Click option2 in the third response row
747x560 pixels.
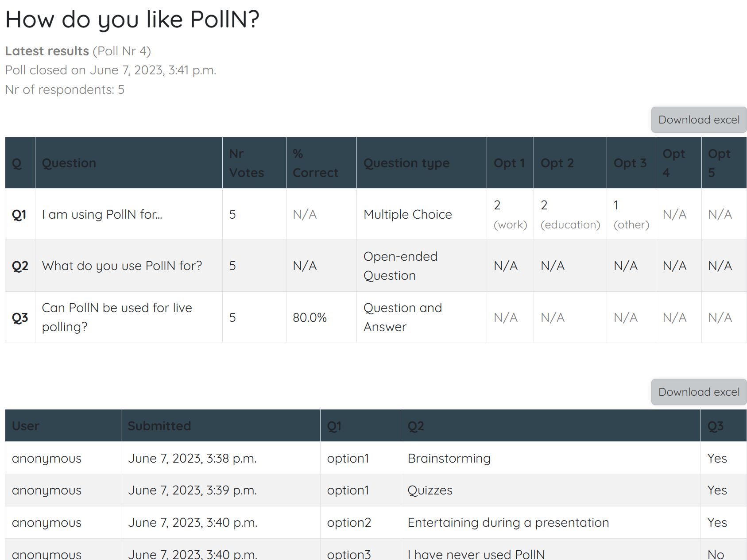pos(349,522)
